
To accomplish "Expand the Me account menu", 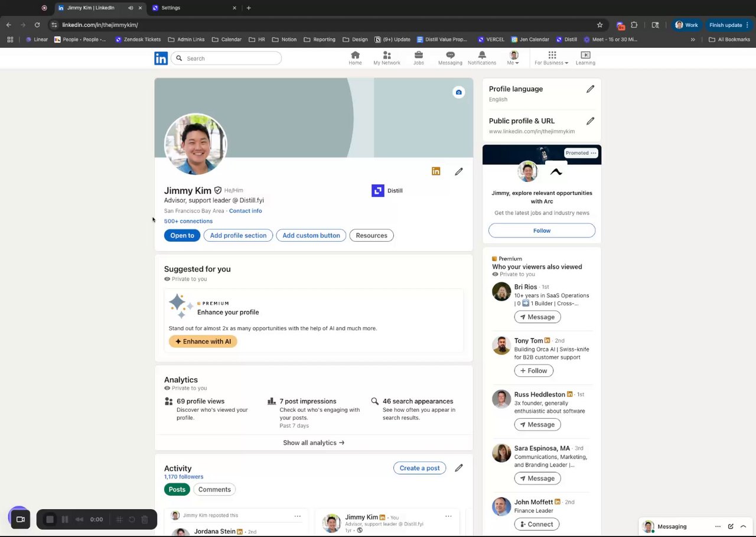I will pos(513,58).
